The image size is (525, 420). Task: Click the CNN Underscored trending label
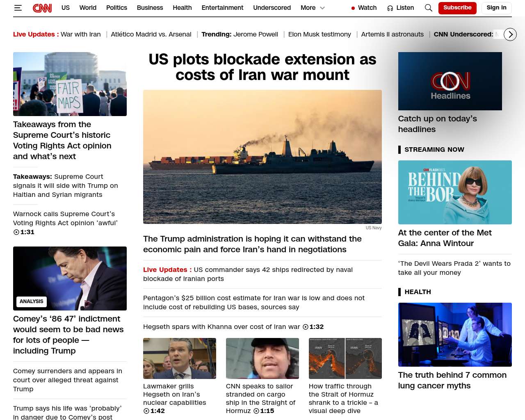pos(463,34)
